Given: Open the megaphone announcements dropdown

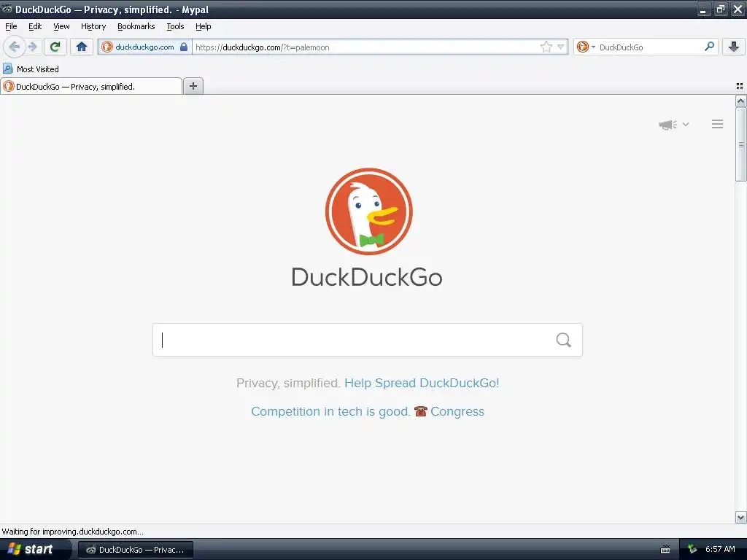Looking at the screenshot, I should pos(673,125).
